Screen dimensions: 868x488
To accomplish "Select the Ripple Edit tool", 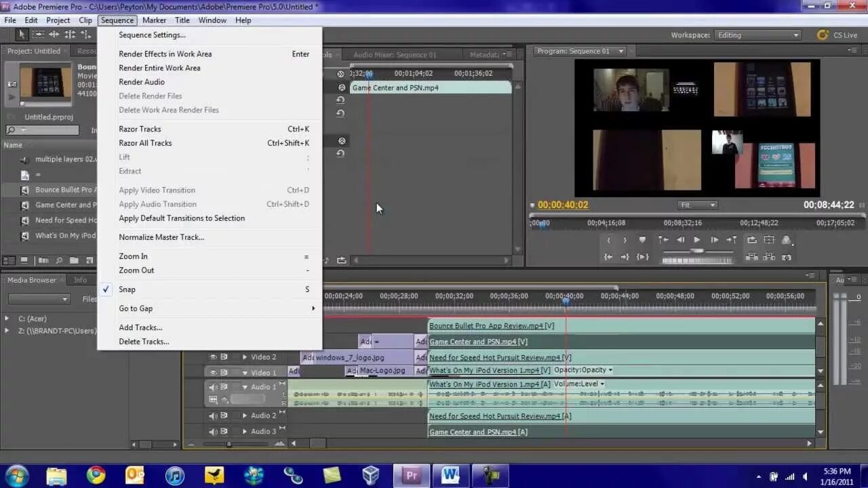I will 55,35.
